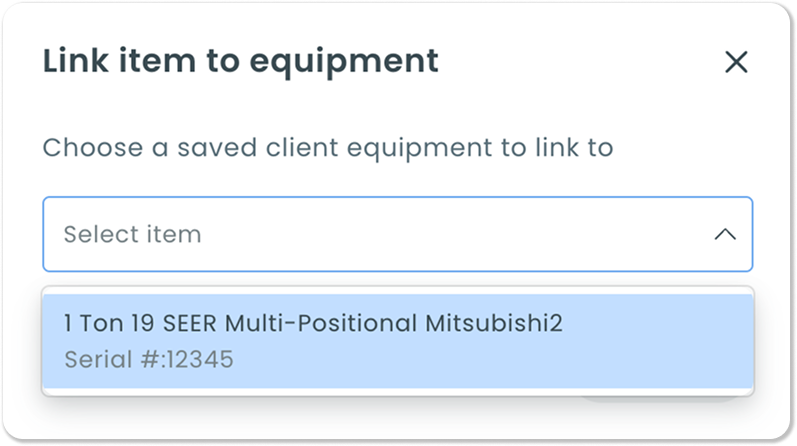Viewport: 797px width, 446px height.
Task: Collapse the Select item dropdown chevron
Action: tap(725, 234)
